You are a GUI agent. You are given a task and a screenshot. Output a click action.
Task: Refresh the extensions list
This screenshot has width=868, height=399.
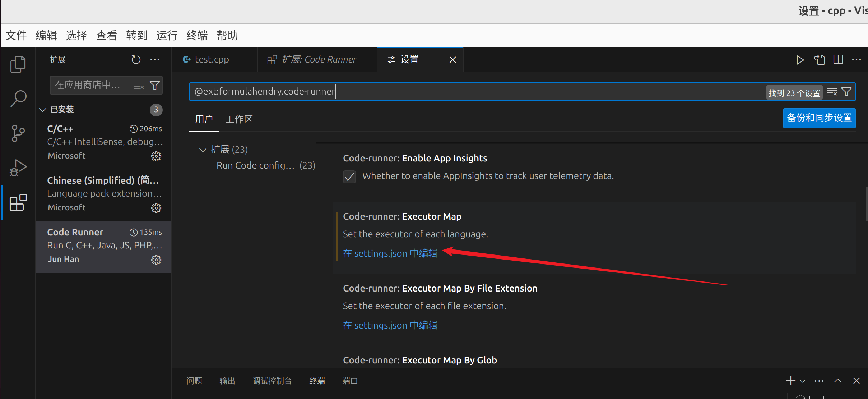coord(136,60)
